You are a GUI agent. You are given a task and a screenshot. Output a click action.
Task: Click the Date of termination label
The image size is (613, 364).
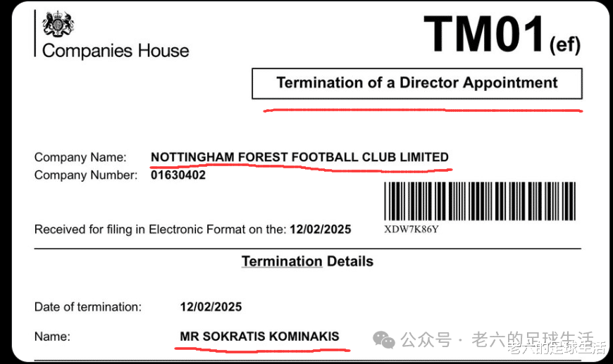pyautogui.click(x=88, y=307)
